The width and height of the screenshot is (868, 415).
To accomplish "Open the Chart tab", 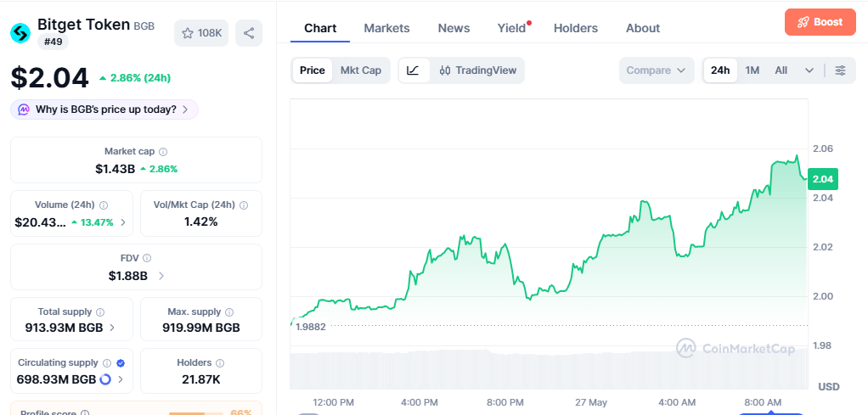I will click(320, 28).
